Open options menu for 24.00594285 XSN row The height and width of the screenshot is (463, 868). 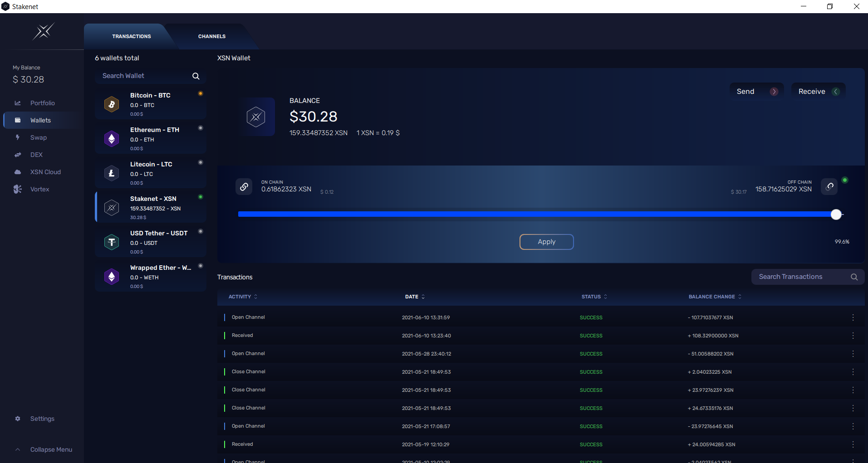(853, 444)
